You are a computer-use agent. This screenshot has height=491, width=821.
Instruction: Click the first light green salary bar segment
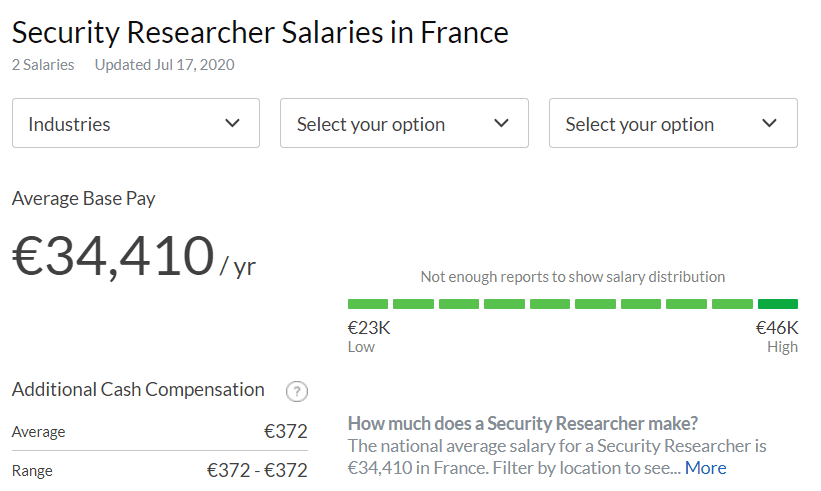tap(368, 304)
